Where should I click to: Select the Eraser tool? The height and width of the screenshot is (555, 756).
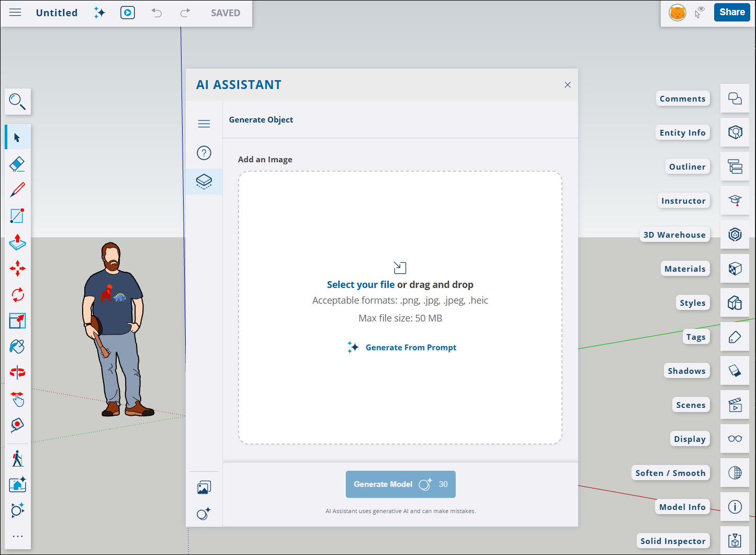click(17, 163)
